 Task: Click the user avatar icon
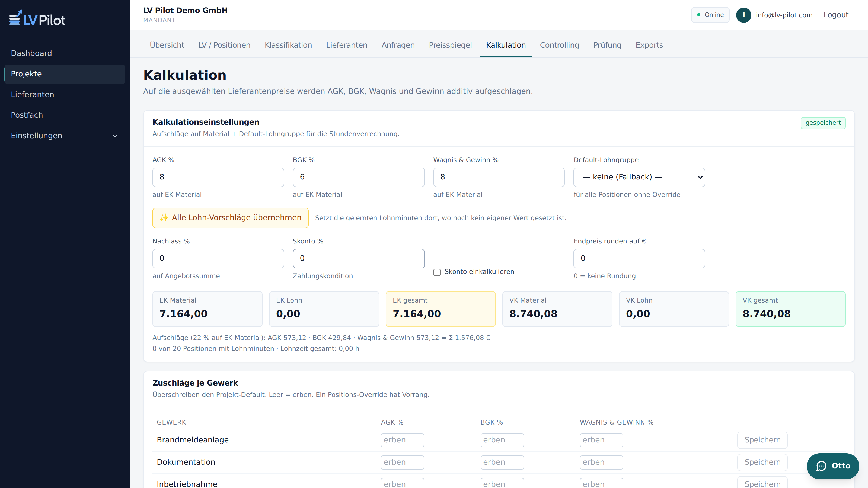743,15
